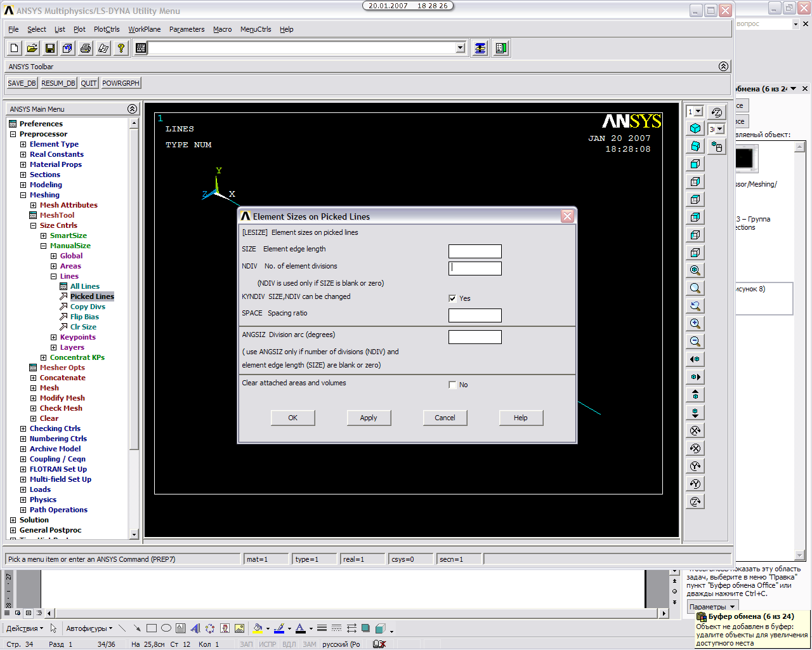Click the SAVE_DB toolbar button
The width and height of the screenshot is (812, 650).
point(22,83)
